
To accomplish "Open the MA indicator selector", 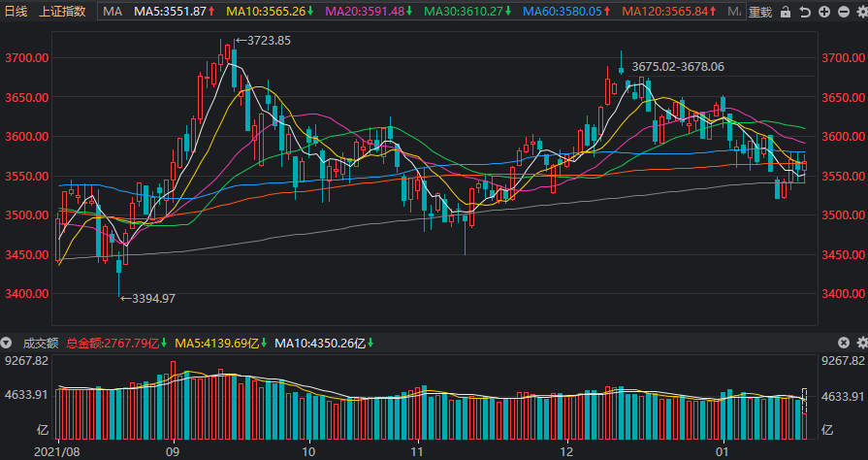I will (x=113, y=12).
